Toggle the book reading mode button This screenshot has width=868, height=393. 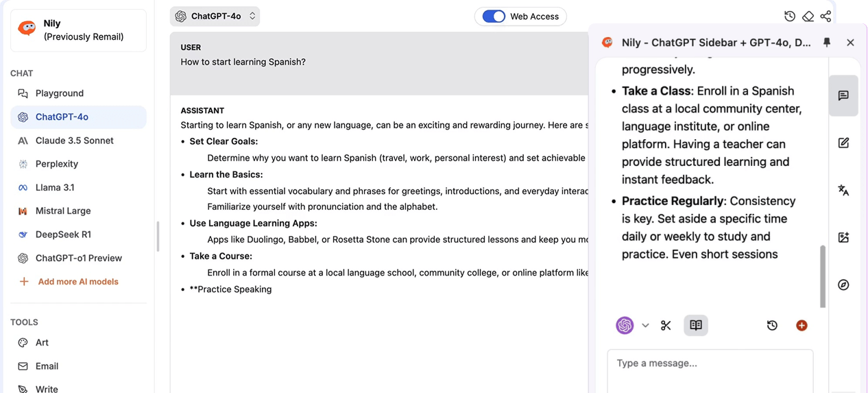696,326
